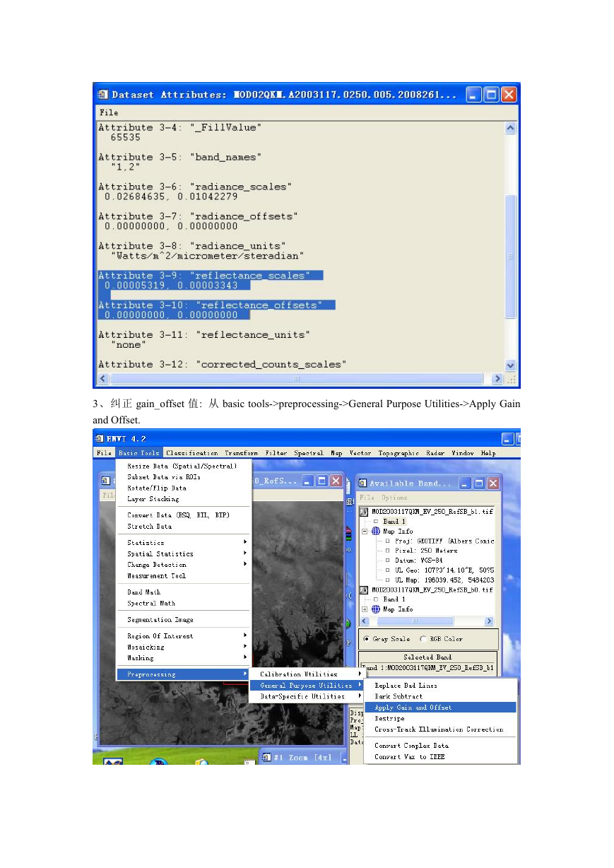
Task: Click the Dataset Attributes window title icon
Action: coord(103,94)
